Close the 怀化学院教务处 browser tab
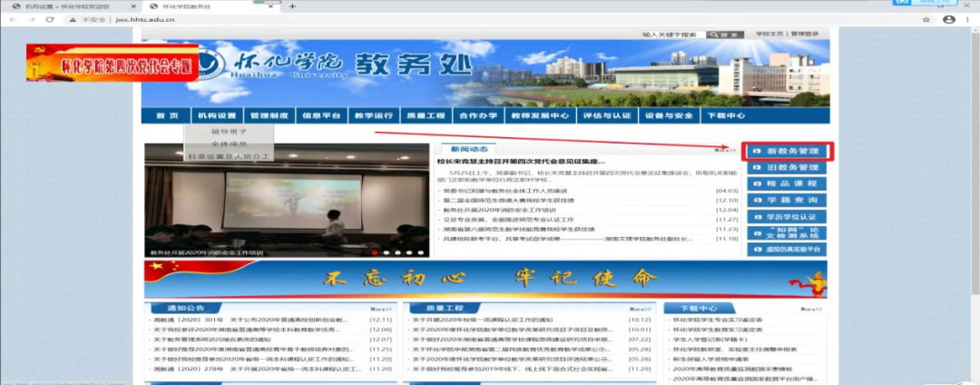Image resolution: width=980 pixels, height=385 pixels. coord(270,6)
